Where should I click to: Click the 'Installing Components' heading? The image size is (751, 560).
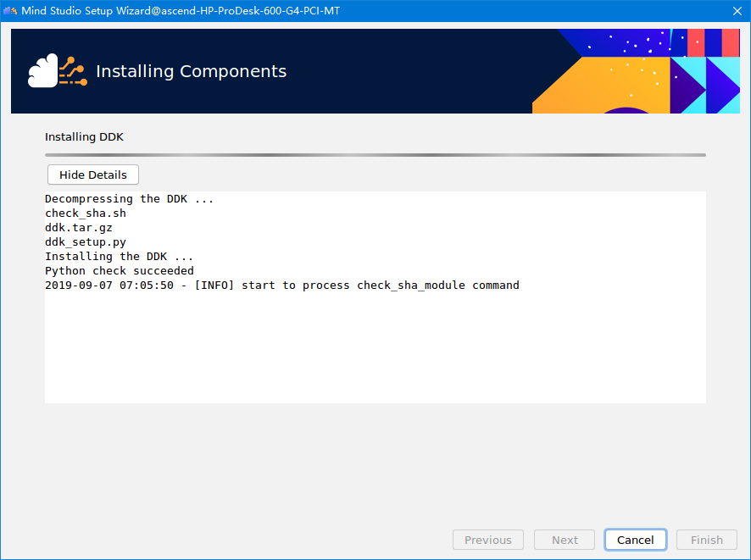[x=191, y=71]
